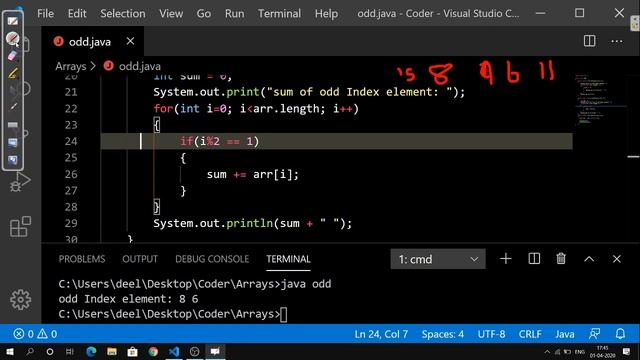Viewport: 640px width, 360px height.
Task: Open editor More Actions ellipsis menu
Action: (617, 41)
